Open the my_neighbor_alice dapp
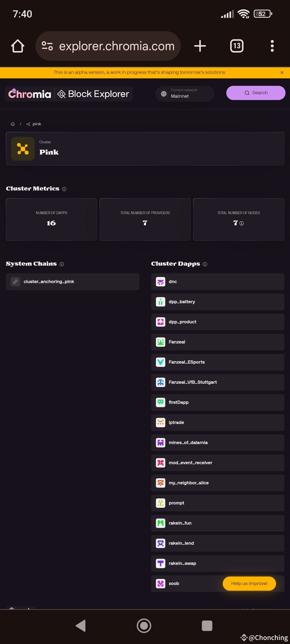The width and height of the screenshot is (290, 644). 218,483
